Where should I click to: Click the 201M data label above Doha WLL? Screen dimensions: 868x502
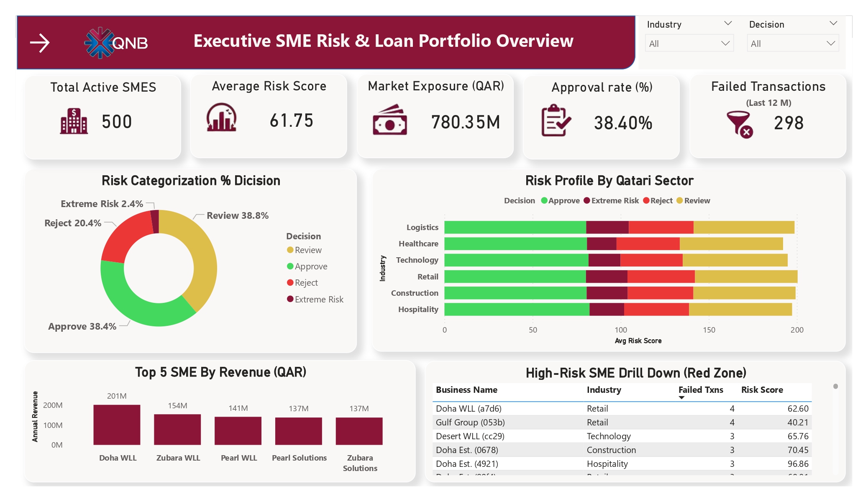point(117,396)
